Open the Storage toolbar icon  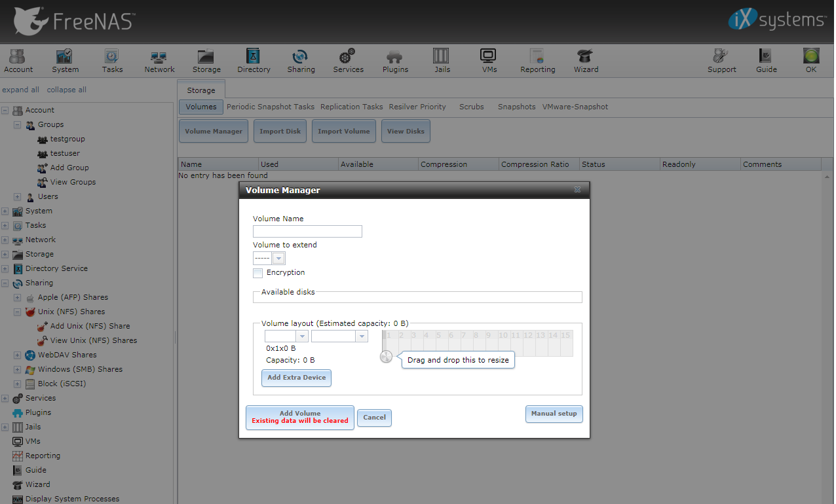[x=206, y=61]
